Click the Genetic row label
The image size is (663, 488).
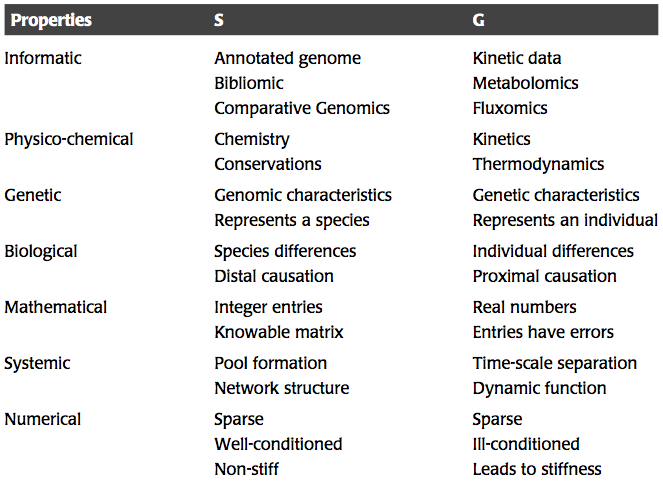33,195
